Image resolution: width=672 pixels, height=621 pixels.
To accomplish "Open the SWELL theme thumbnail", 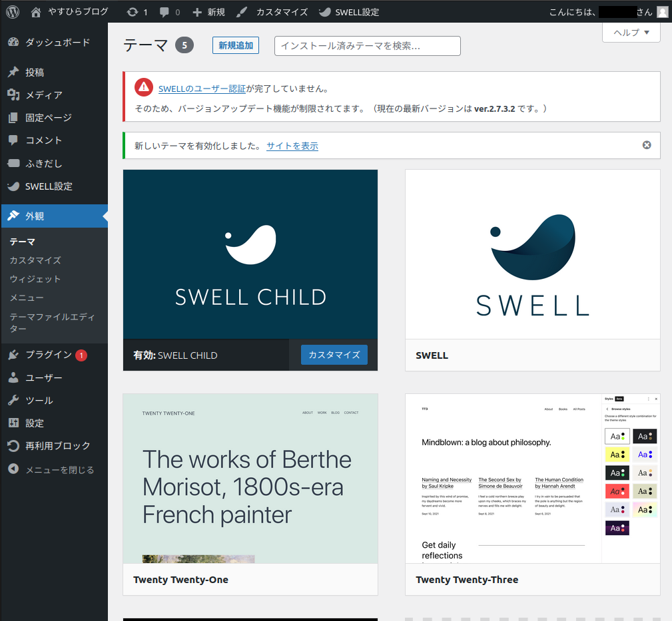I will [x=533, y=254].
